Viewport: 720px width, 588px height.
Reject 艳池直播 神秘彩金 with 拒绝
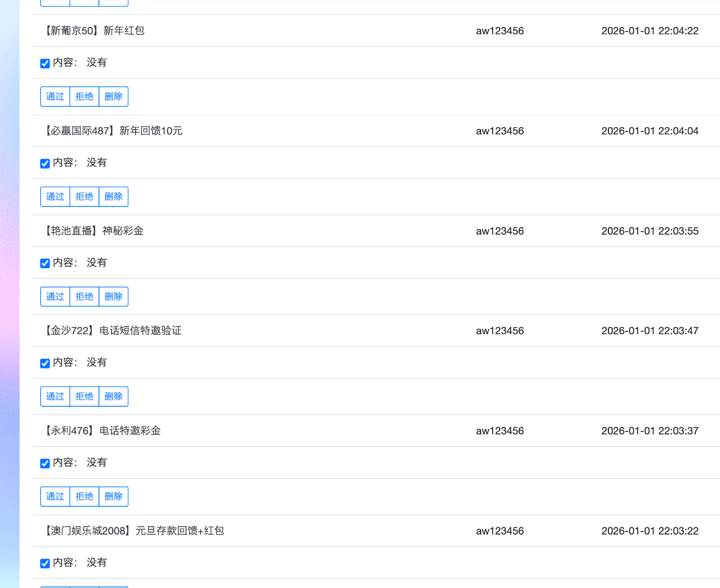tap(85, 296)
